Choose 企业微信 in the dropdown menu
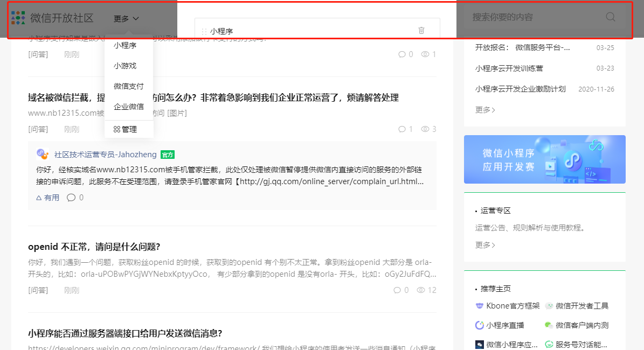644x350 pixels. tap(129, 107)
